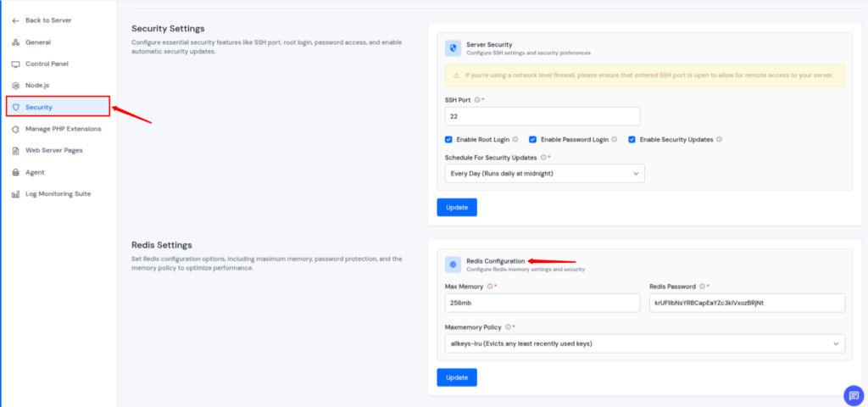Viewport: 868px width, 407px height.
Task: Click the Log Monitoring Suite icon
Action: 16,194
